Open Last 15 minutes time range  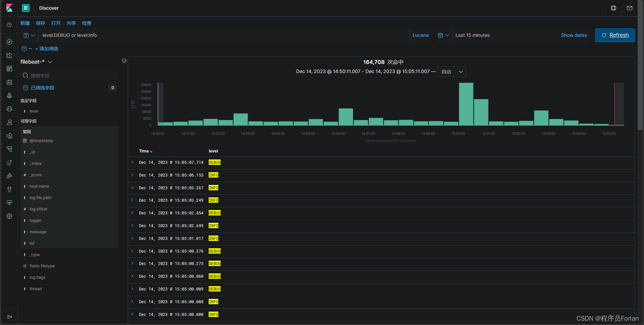pyautogui.click(x=473, y=35)
